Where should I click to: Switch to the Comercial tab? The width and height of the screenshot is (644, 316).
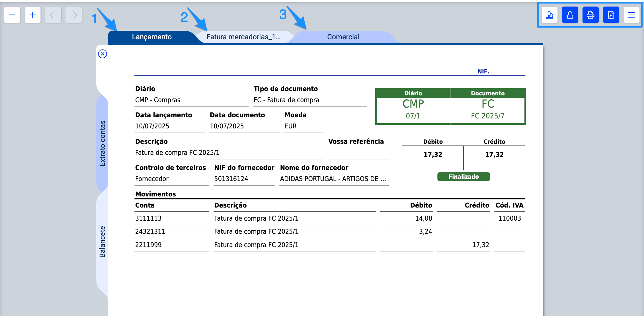(x=343, y=37)
